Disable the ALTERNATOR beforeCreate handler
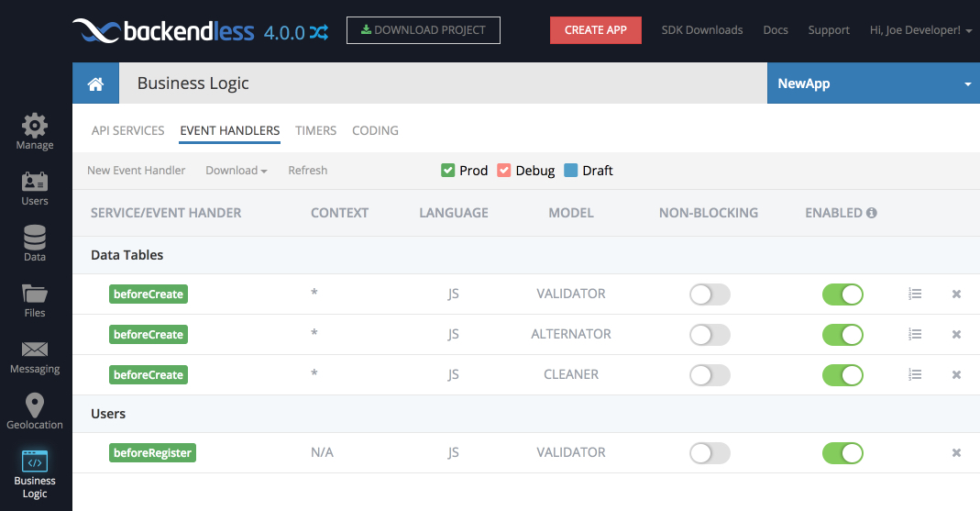The image size is (980, 511). click(842, 335)
